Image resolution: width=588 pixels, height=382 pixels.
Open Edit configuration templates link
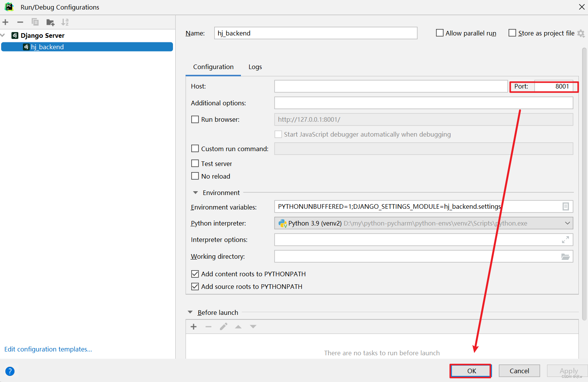(48, 349)
